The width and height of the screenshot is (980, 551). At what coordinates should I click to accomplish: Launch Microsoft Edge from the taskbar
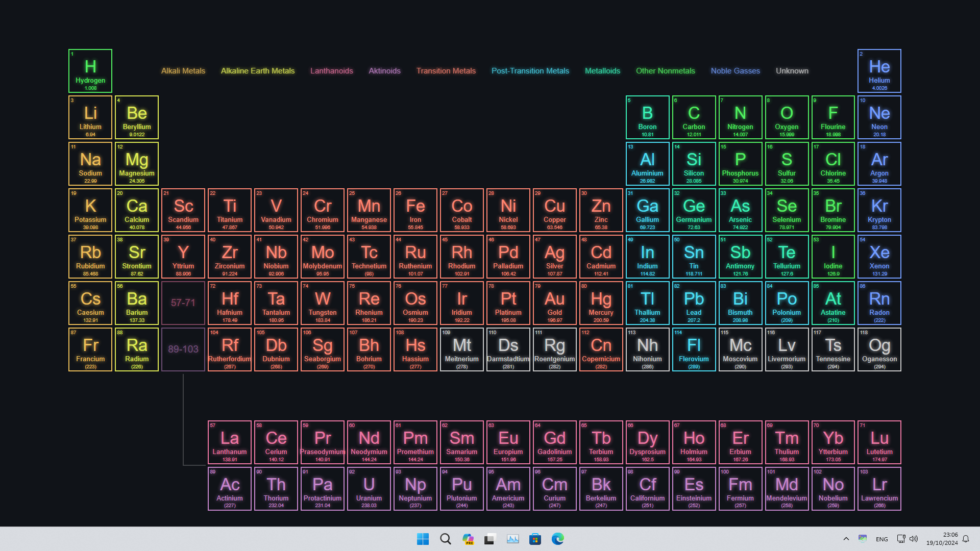pyautogui.click(x=557, y=539)
